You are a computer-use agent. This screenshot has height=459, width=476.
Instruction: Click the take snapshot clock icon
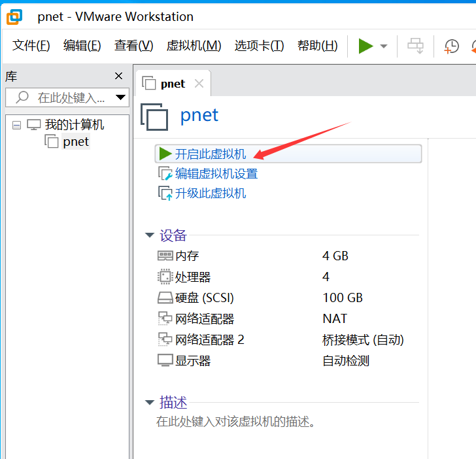[x=452, y=46]
